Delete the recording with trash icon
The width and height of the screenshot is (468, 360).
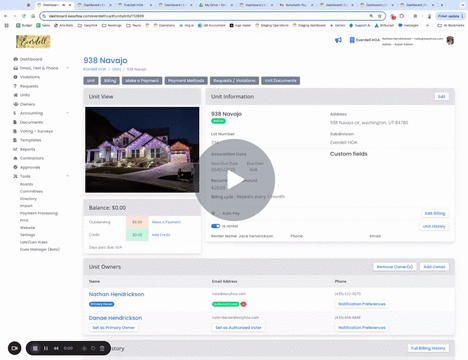tap(102, 348)
